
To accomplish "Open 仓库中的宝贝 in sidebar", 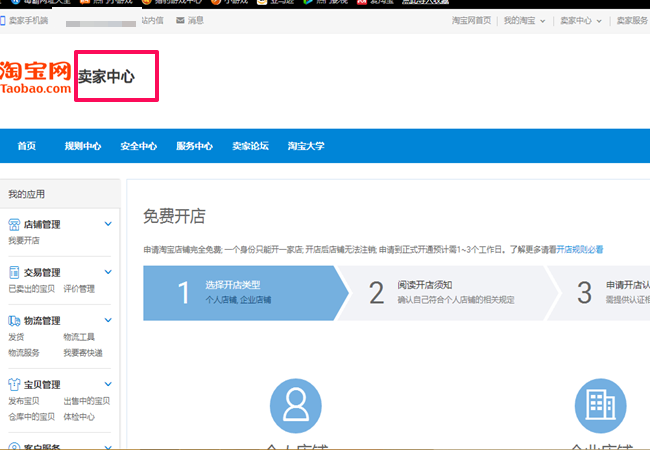I will (x=32, y=416).
